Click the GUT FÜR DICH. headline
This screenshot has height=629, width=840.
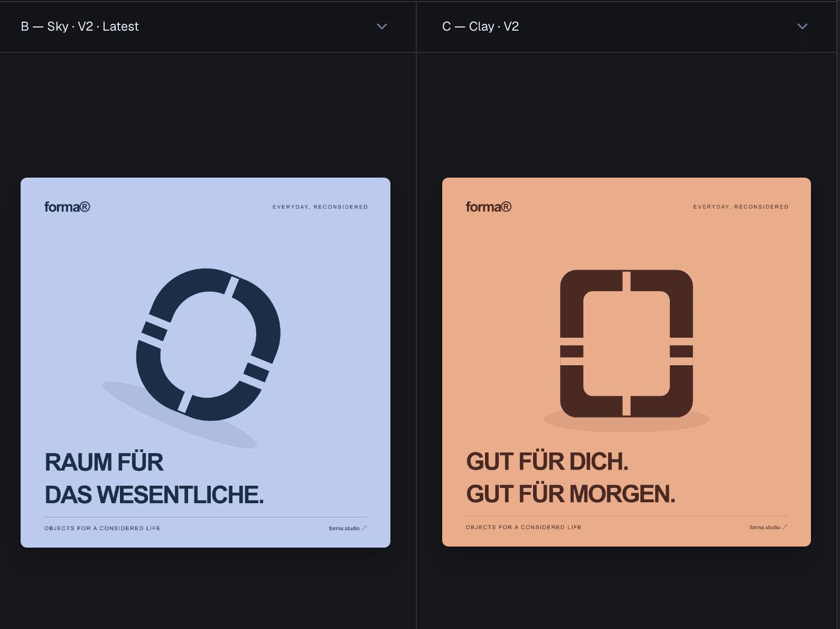pos(547,461)
